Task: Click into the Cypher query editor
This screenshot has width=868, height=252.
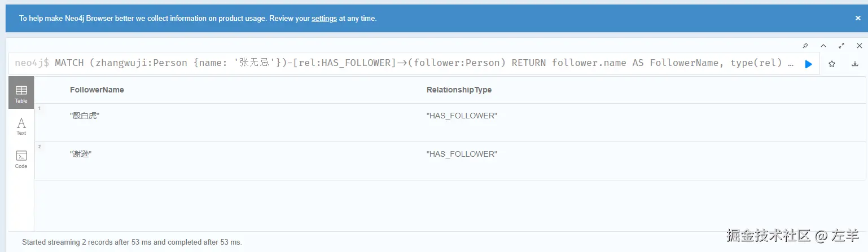Action: tap(395, 63)
